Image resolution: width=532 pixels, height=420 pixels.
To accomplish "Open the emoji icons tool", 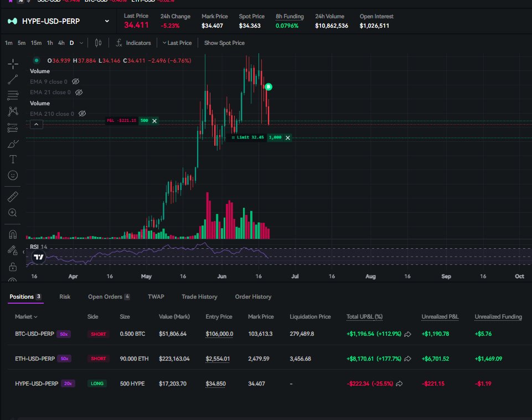I will coord(13,175).
